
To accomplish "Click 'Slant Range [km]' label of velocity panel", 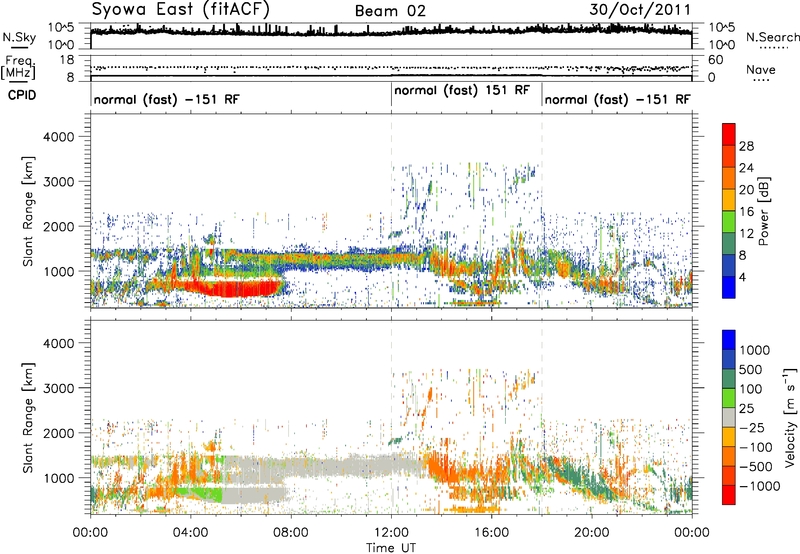I will click(x=28, y=417).
